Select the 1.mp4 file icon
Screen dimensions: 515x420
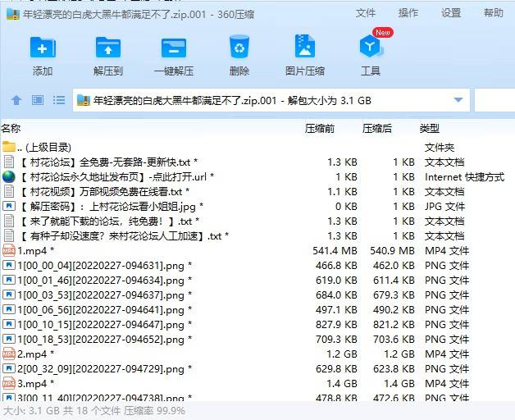9,250
